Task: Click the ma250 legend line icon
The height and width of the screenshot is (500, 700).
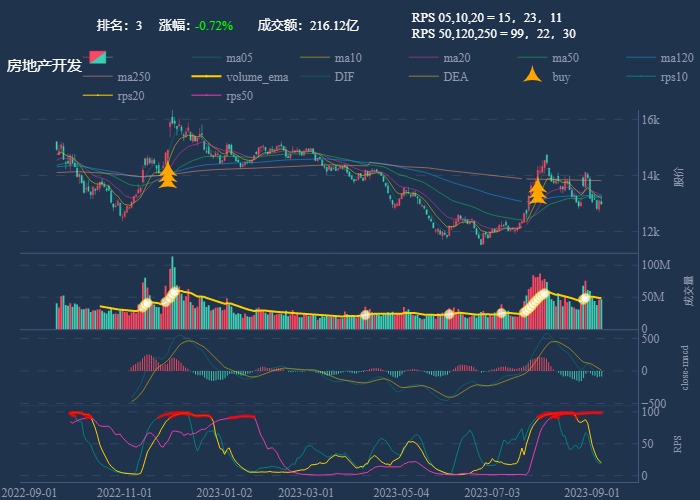Action: 97,77
